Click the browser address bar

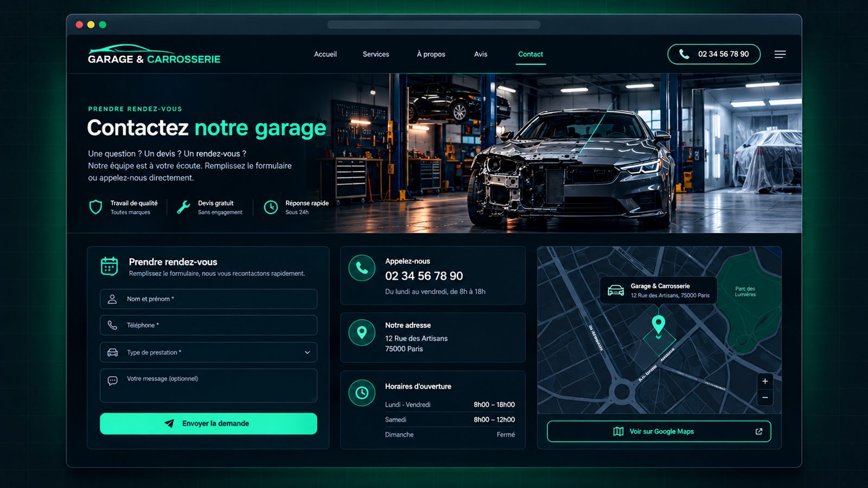[x=434, y=24]
